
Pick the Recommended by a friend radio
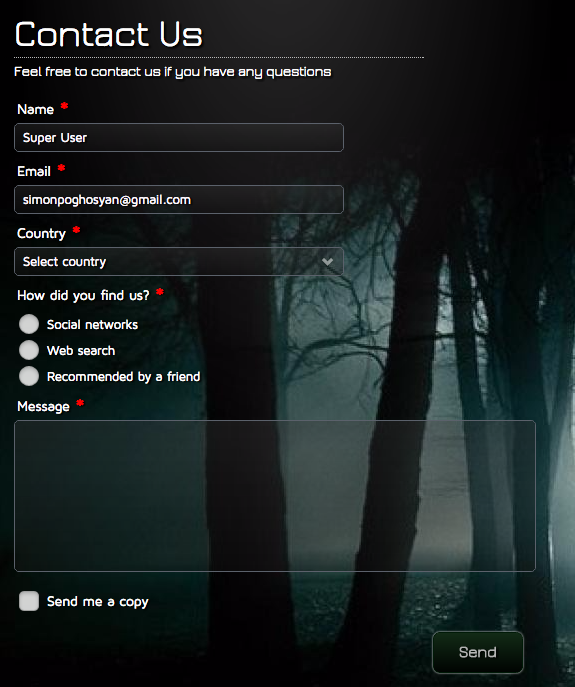(29, 376)
